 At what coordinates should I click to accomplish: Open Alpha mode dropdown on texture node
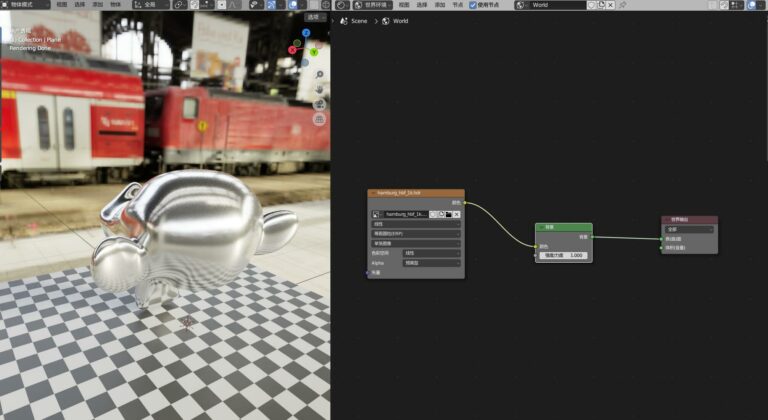[x=432, y=263]
